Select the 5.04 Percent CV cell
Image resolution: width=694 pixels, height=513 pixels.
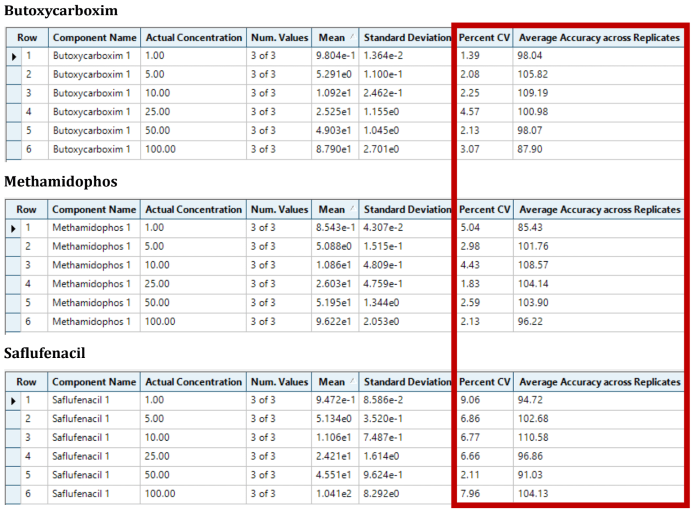click(484, 229)
